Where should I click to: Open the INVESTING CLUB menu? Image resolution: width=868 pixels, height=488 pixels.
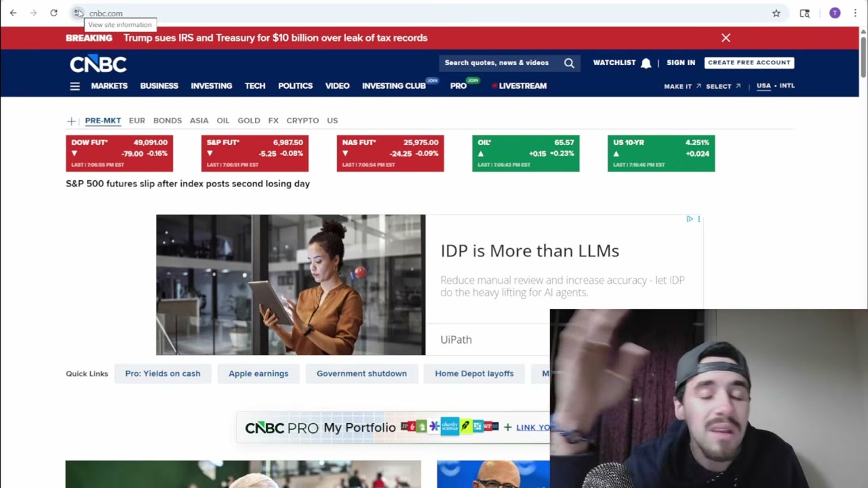tap(394, 86)
